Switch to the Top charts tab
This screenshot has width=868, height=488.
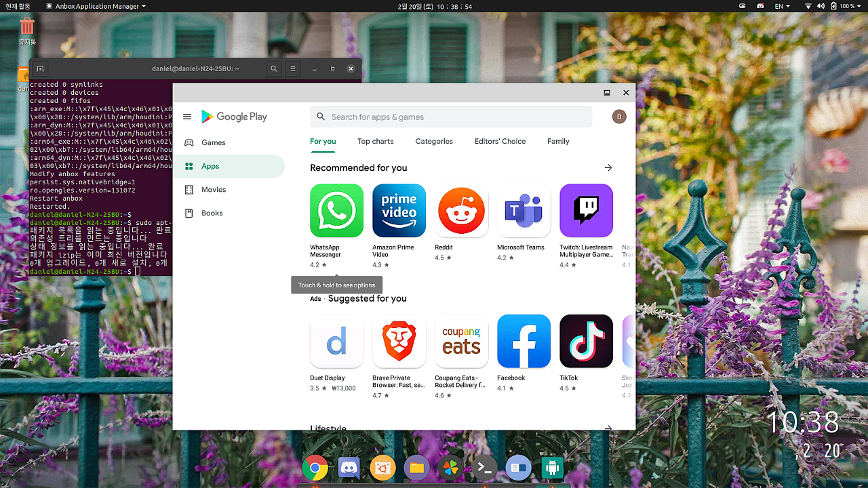pyautogui.click(x=376, y=141)
